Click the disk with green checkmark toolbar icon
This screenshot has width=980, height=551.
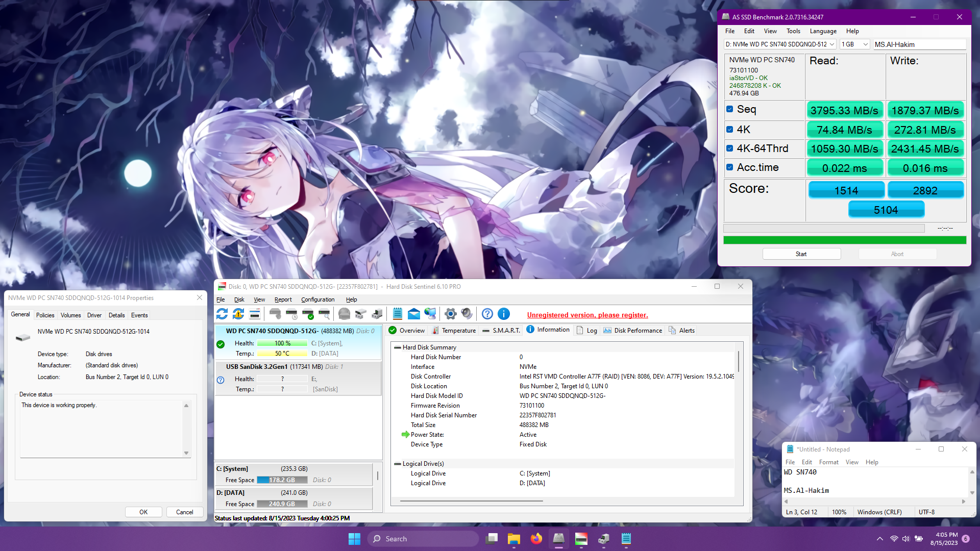click(x=308, y=314)
